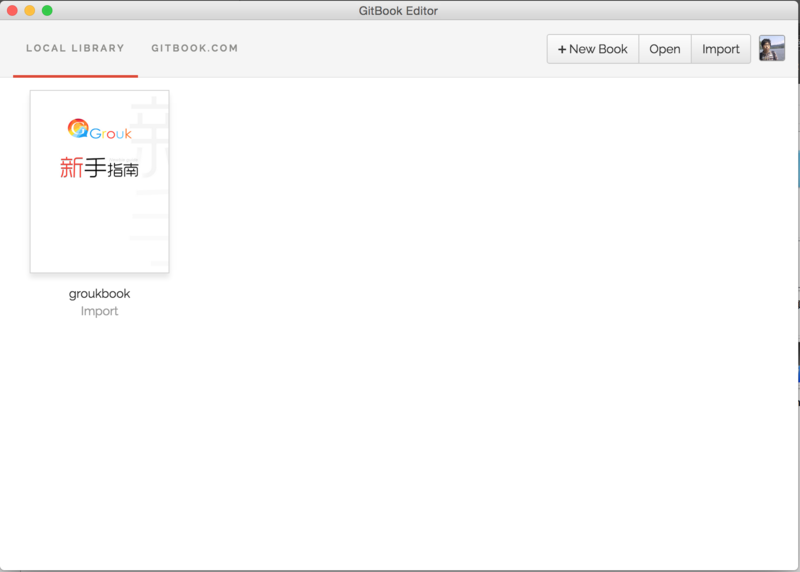
Task: Switch to the Local Library tab
Action: pyautogui.click(x=76, y=48)
